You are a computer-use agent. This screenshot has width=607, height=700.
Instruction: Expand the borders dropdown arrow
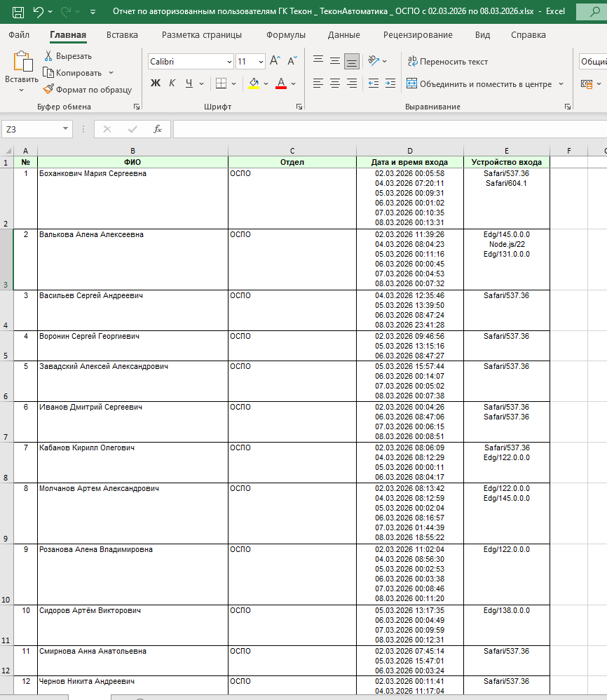pos(233,83)
